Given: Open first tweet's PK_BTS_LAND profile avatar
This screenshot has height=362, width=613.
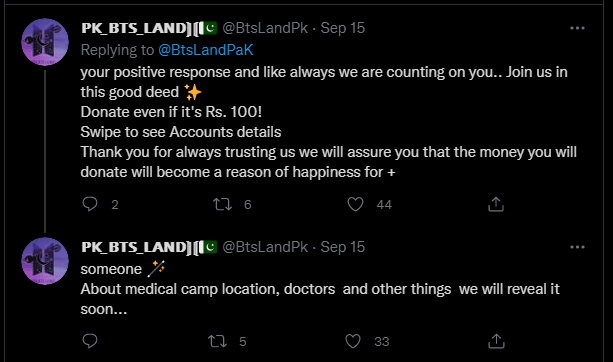Looking at the screenshot, I should (45, 42).
